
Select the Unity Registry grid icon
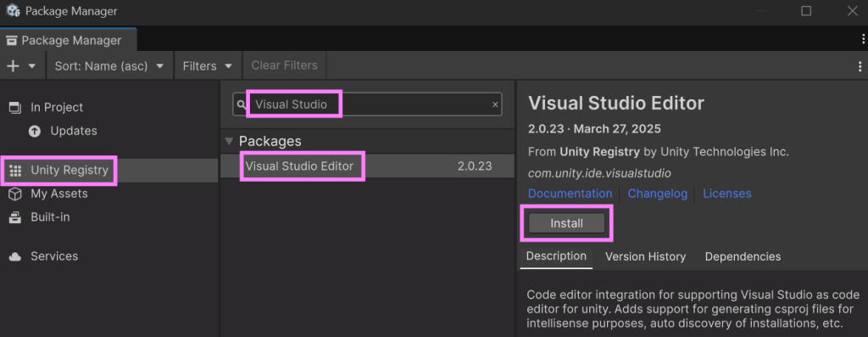click(15, 170)
